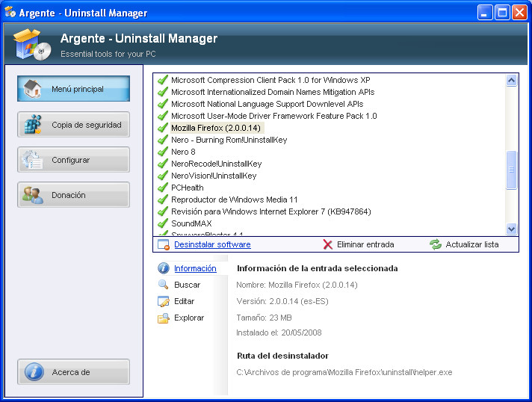Switch to the Información tab

coord(195,268)
